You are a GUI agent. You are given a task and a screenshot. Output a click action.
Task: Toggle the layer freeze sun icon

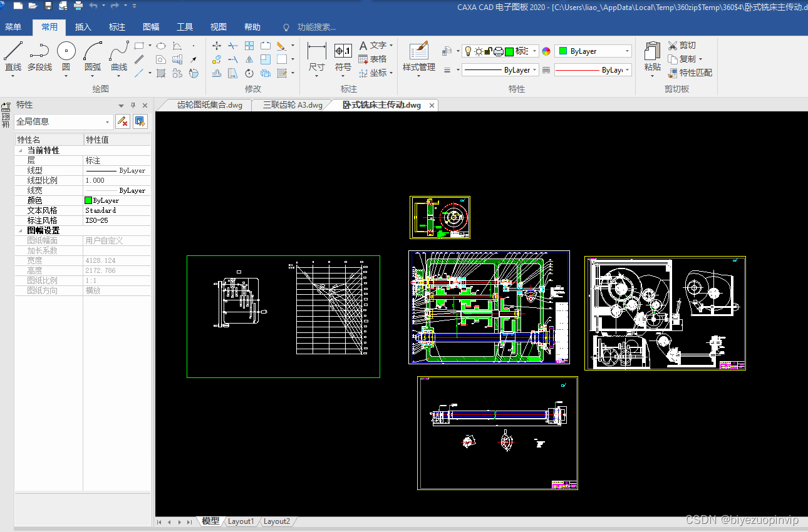click(x=479, y=51)
